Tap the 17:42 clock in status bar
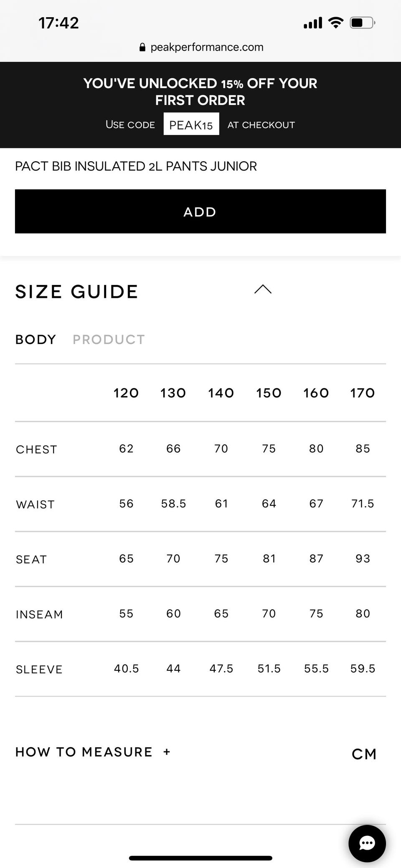This screenshot has height=868, width=401. click(x=58, y=23)
